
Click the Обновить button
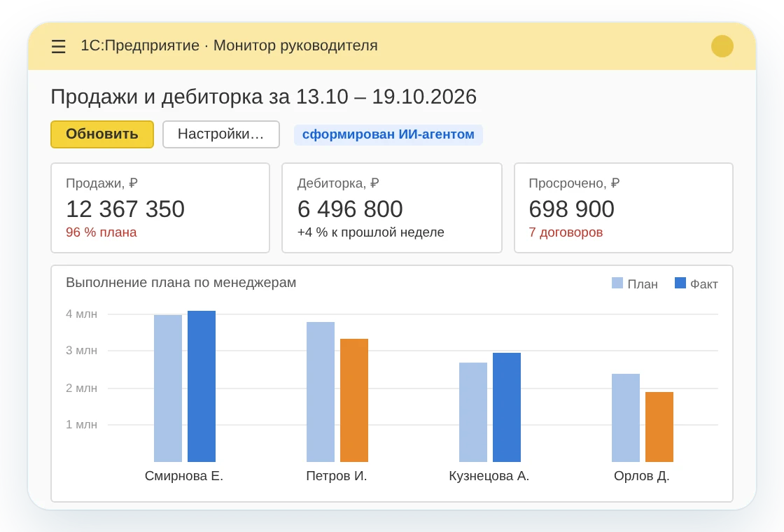click(x=102, y=134)
